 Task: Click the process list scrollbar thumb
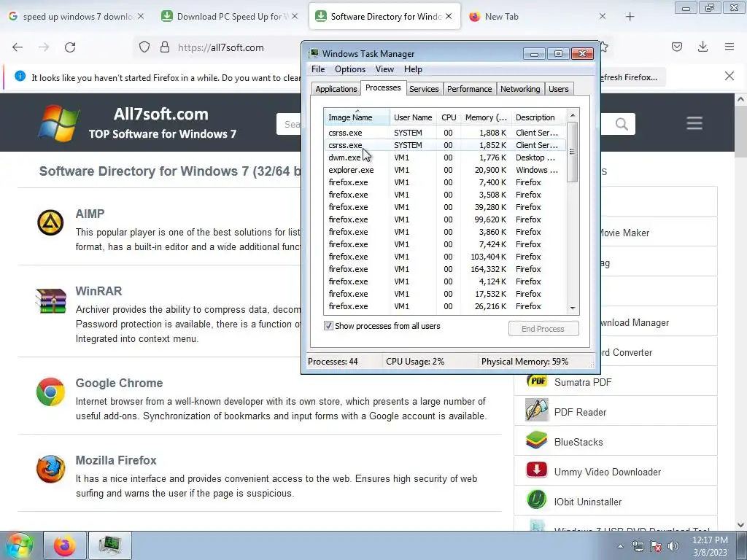click(573, 152)
